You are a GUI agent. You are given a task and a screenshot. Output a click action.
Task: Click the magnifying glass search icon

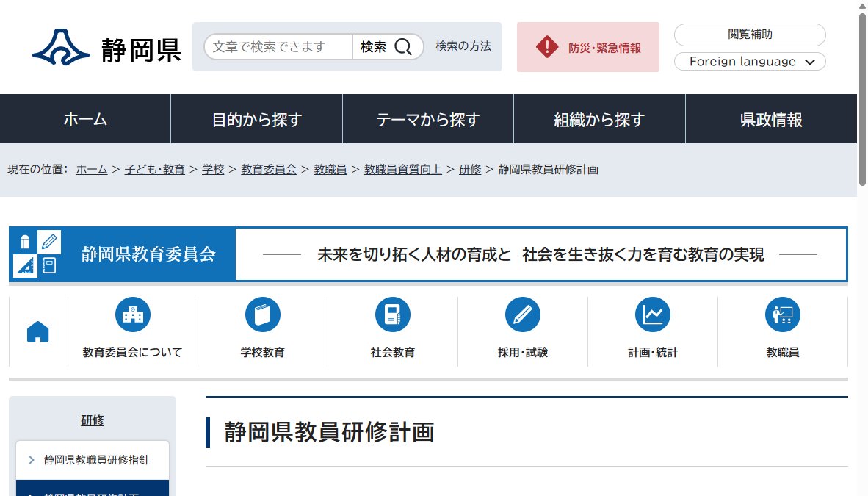(403, 47)
